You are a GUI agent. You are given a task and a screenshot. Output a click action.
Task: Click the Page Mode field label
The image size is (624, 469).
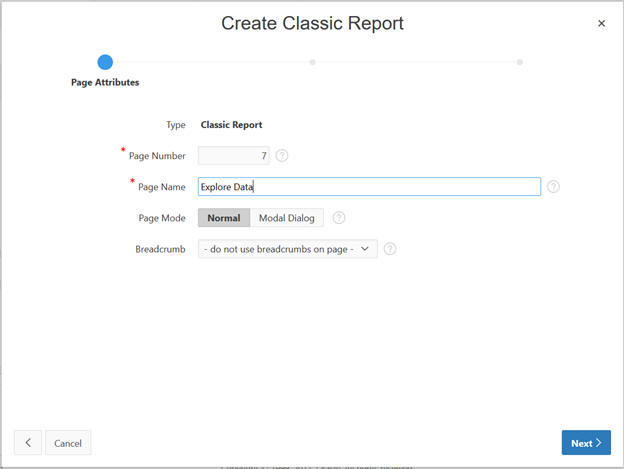click(162, 218)
